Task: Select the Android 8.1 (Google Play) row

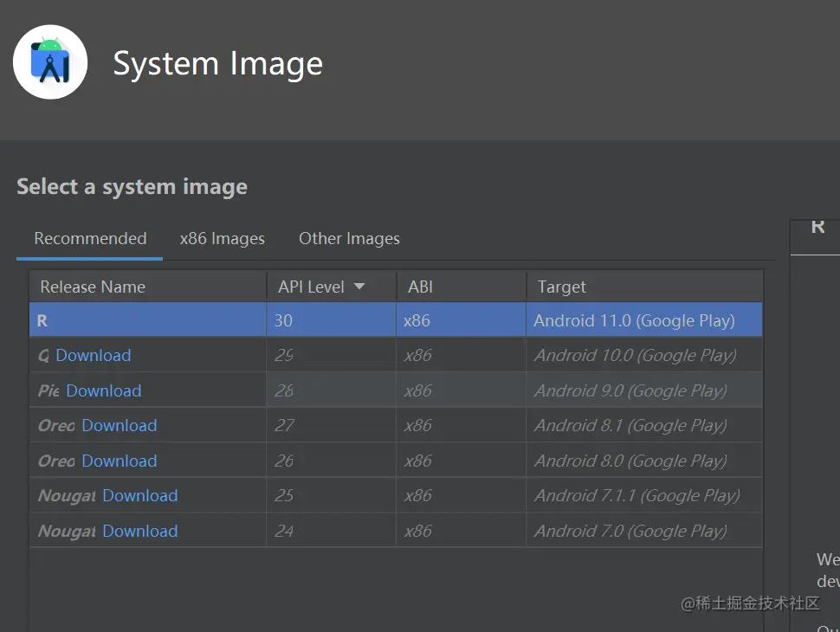Action: point(630,426)
